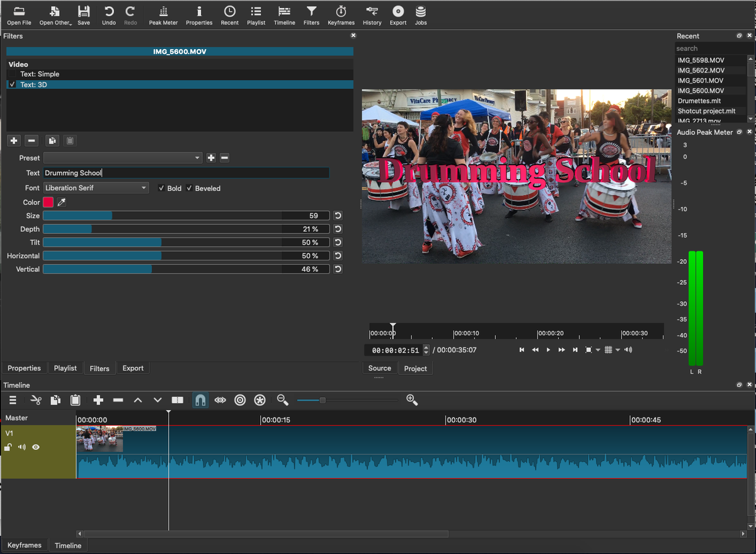Image resolution: width=756 pixels, height=554 pixels.
Task: Toggle timeline snapping magnet icon
Action: [200, 400]
